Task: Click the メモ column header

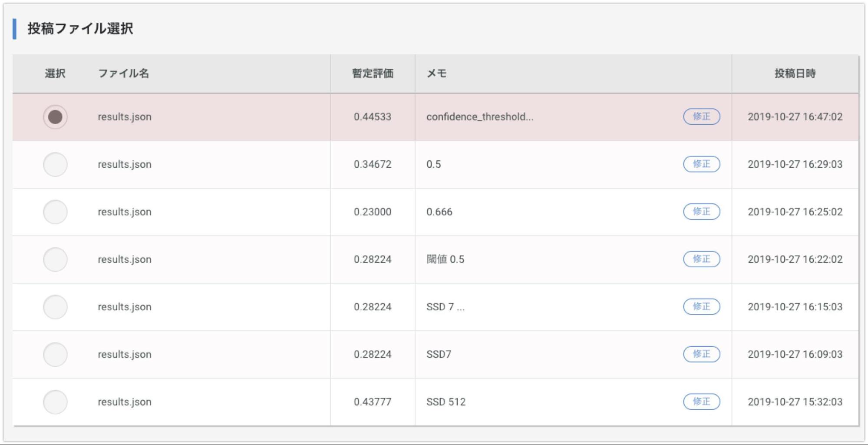Action: (x=437, y=73)
